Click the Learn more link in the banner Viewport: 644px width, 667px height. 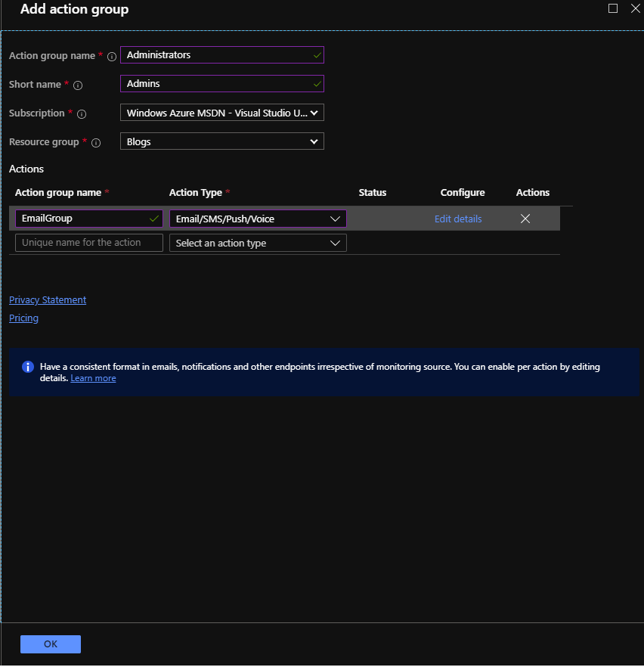(x=93, y=378)
